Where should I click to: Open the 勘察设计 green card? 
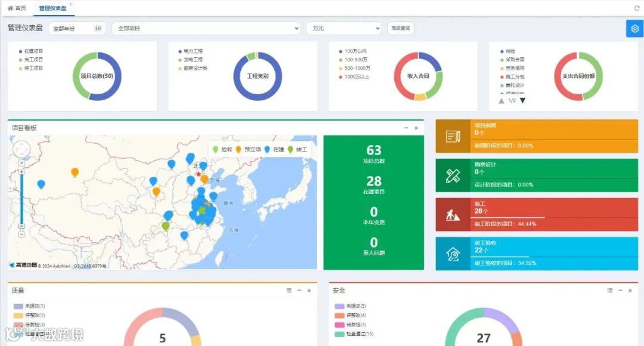click(x=537, y=175)
